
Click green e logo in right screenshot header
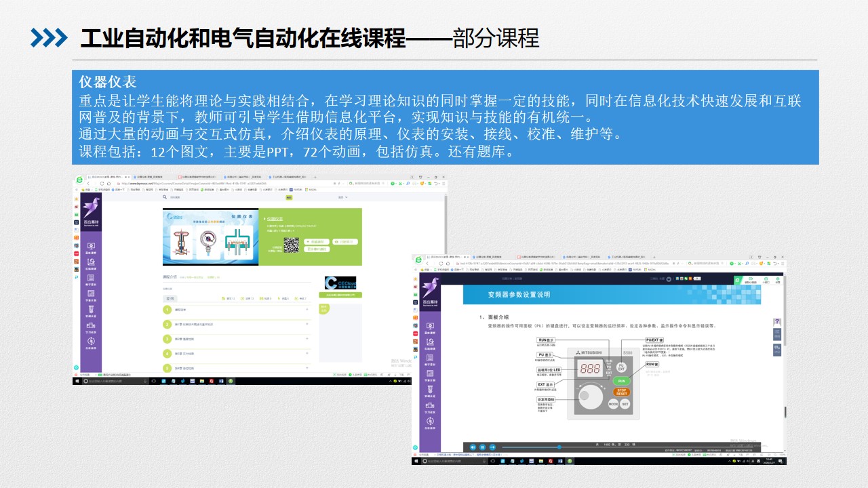pos(737,280)
